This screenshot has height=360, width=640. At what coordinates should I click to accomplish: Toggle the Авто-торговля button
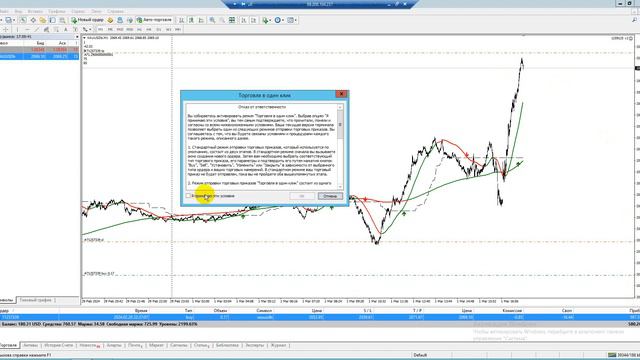tap(154, 20)
